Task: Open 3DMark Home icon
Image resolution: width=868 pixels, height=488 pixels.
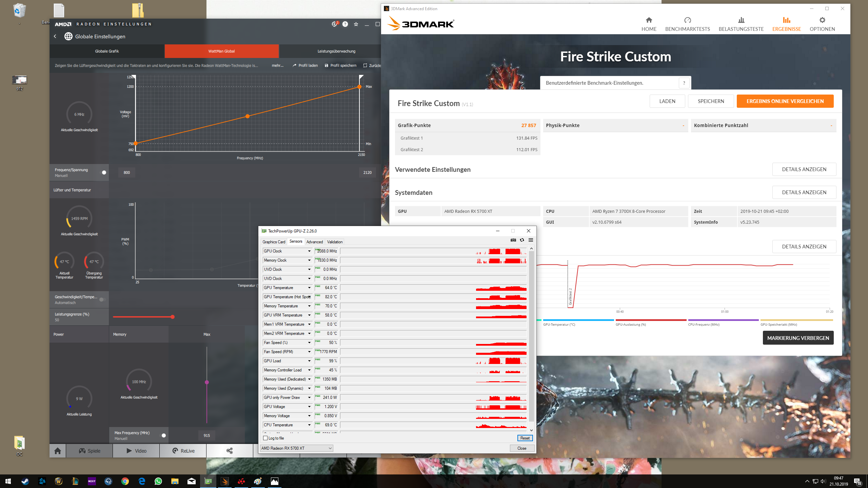Action: point(649,24)
